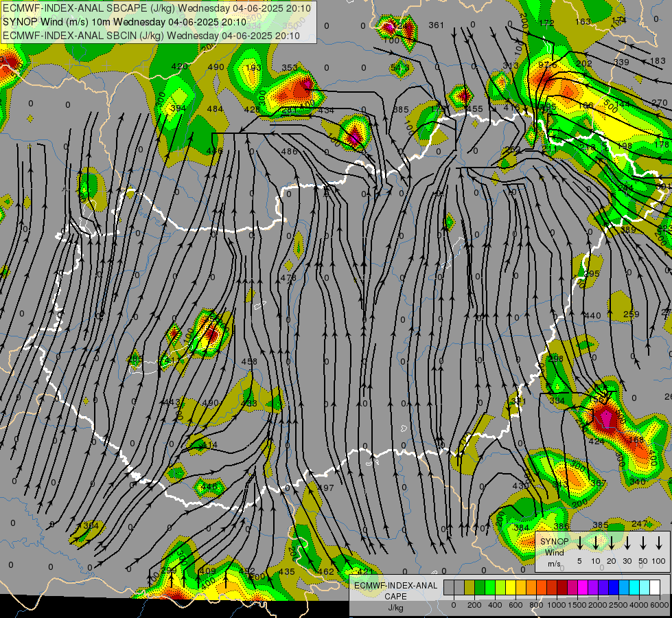Click the '1000' tick on CAPE scale
Image resolution: width=672 pixels, height=618 pixels.
[x=556, y=605]
